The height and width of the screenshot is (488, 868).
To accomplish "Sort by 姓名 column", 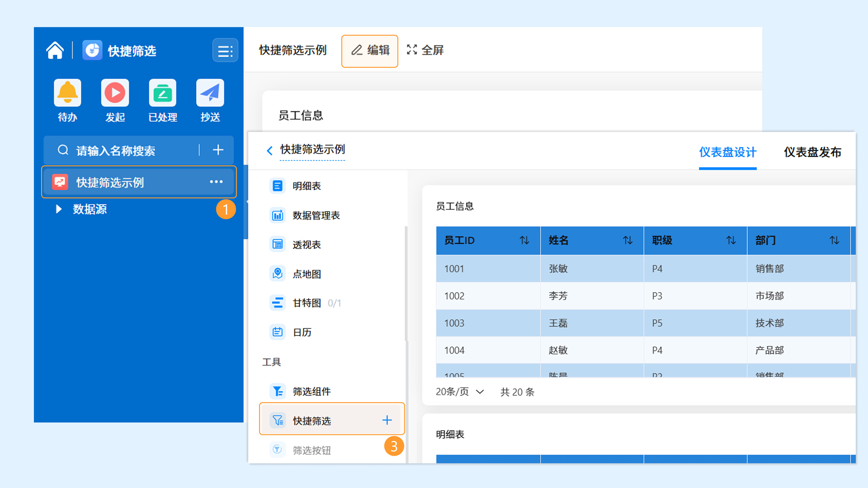I will point(627,240).
